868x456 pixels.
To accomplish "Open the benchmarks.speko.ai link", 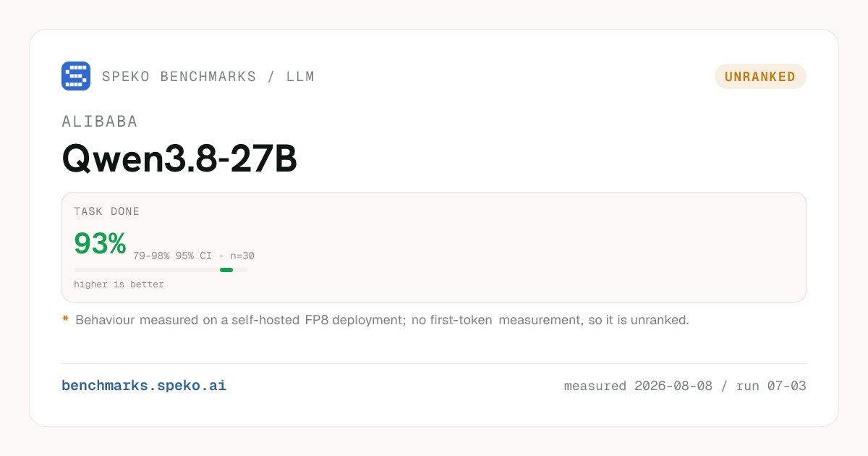I will pos(144,386).
